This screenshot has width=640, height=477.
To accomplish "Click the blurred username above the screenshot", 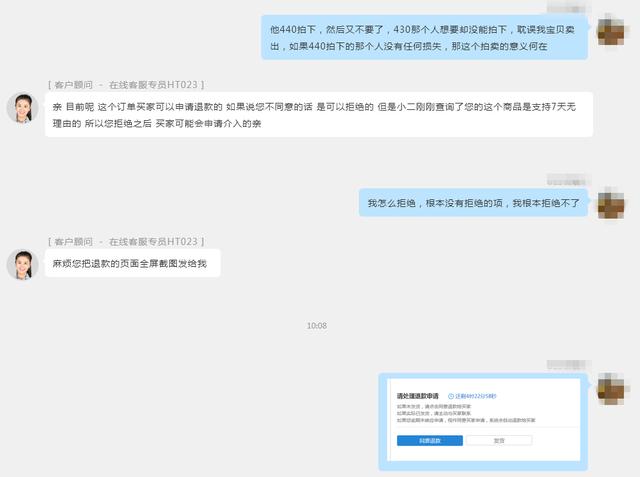I will click(568, 365).
